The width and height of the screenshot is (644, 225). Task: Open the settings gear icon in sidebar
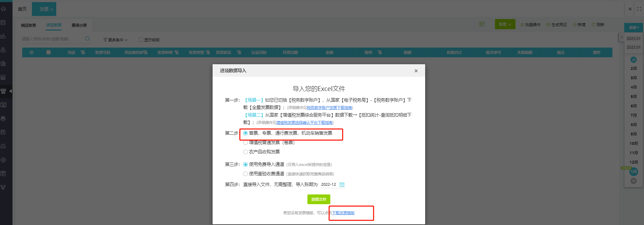3,160
